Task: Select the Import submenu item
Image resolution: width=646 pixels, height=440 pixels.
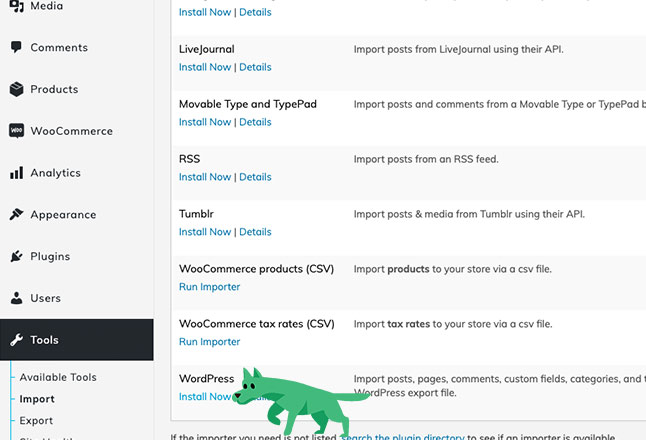Action: pyautogui.click(x=37, y=399)
